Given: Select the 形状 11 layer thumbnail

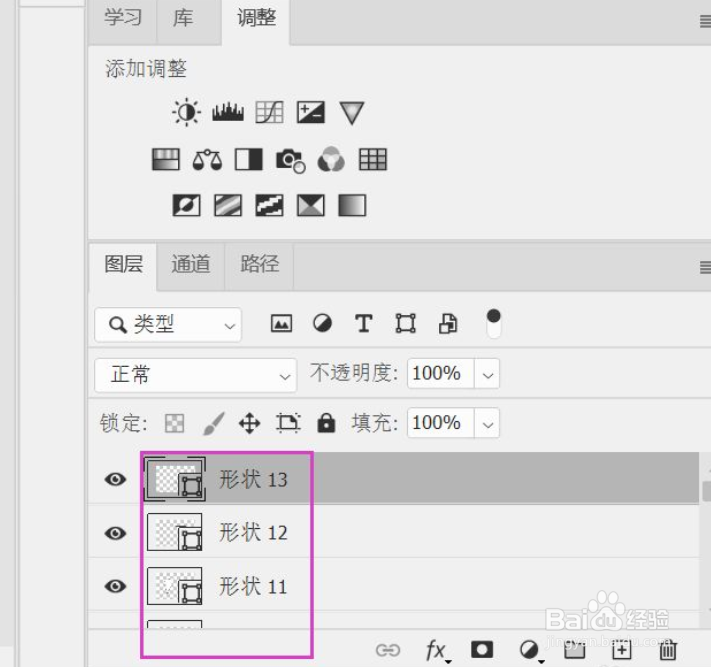Looking at the screenshot, I should 175,586.
